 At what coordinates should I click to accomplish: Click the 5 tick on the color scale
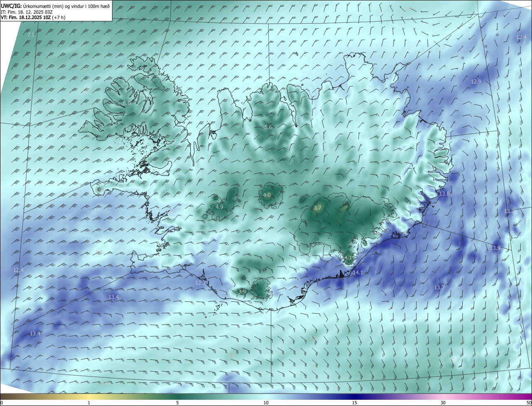coord(177,403)
